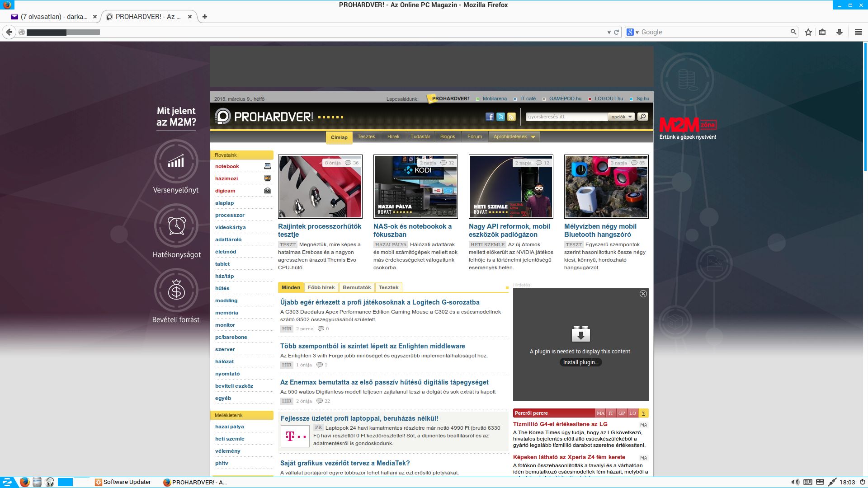Open the KODI NAS article thumbnail
The image size is (868, 488).
pos(415,187)
